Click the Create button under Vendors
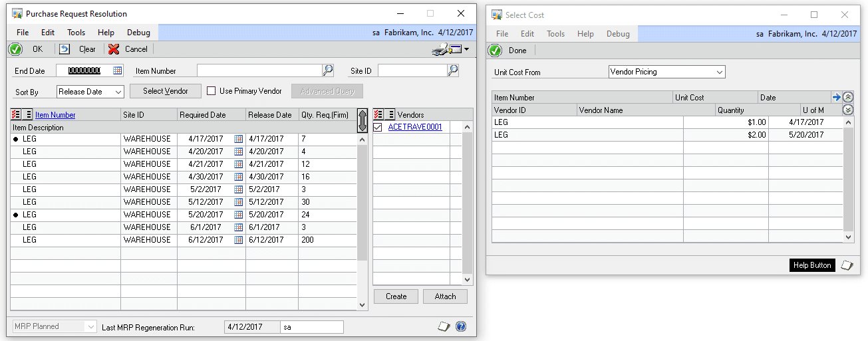Screen dimensions: 868x341 point(396,296)
